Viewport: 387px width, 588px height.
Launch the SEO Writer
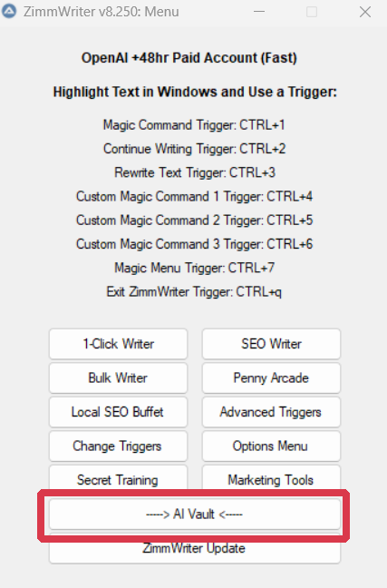point(271,344)
